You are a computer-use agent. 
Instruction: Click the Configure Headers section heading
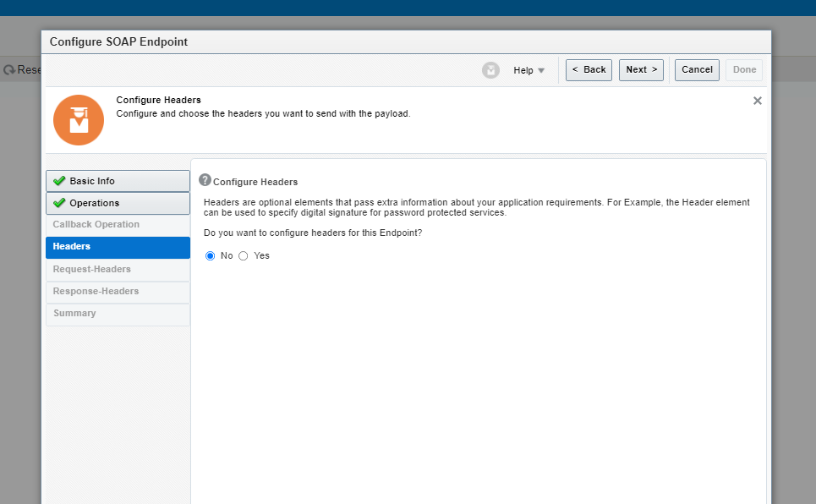255,182
